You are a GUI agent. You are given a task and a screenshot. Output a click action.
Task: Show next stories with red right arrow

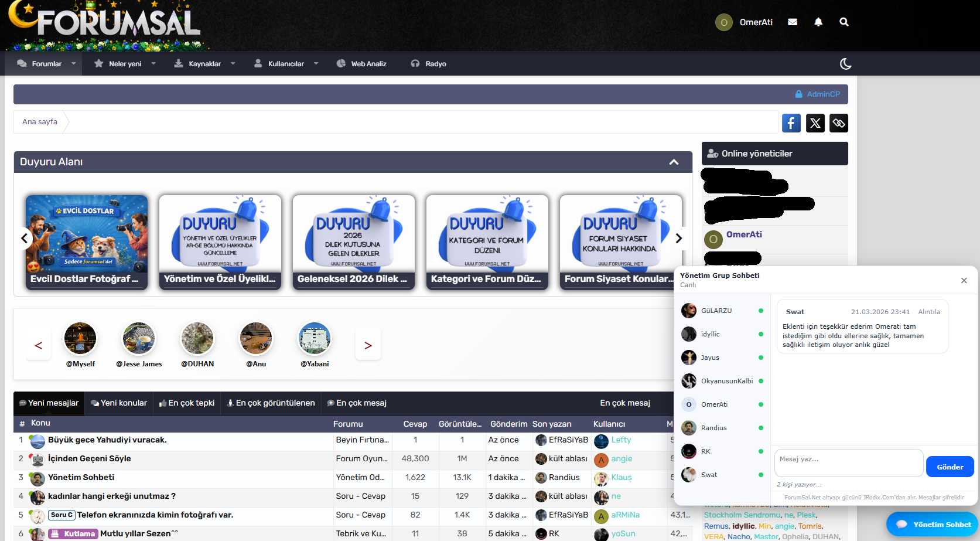[368, 345]
